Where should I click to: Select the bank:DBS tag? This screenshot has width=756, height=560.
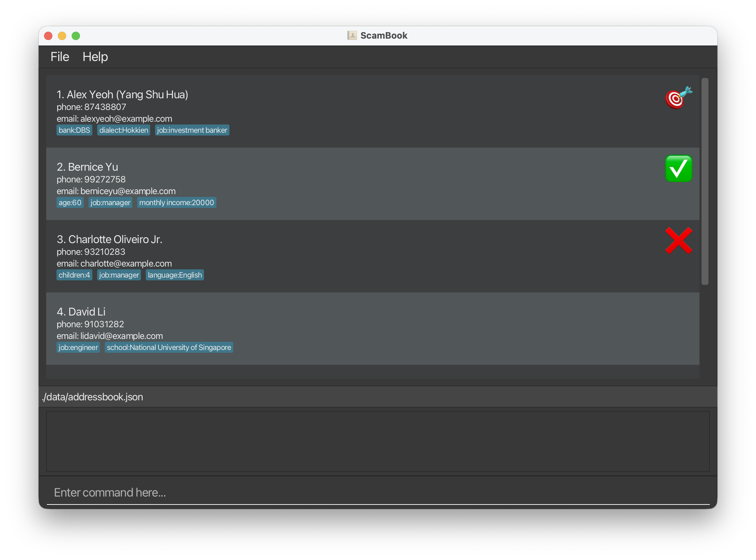coord(74,130)
